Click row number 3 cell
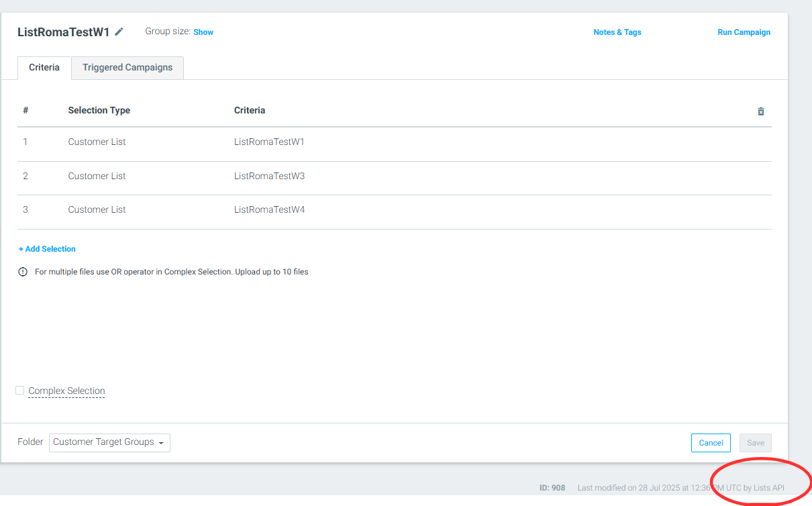 26,209
